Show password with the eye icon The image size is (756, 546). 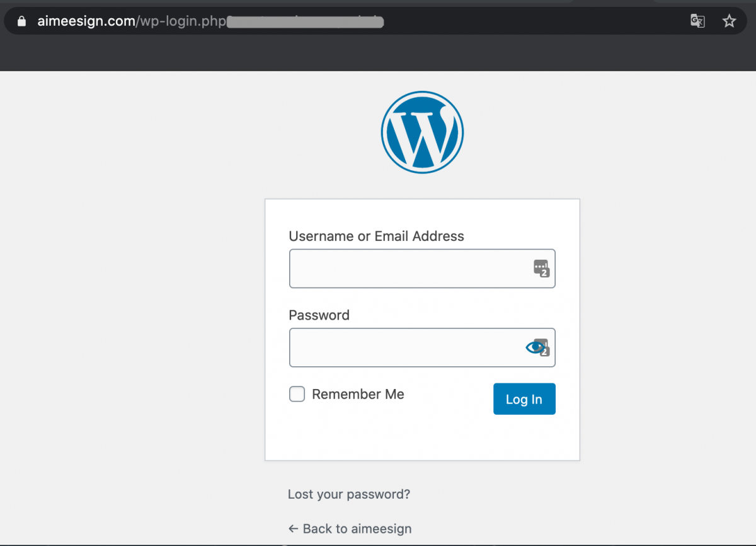click(x=534, y=347)
